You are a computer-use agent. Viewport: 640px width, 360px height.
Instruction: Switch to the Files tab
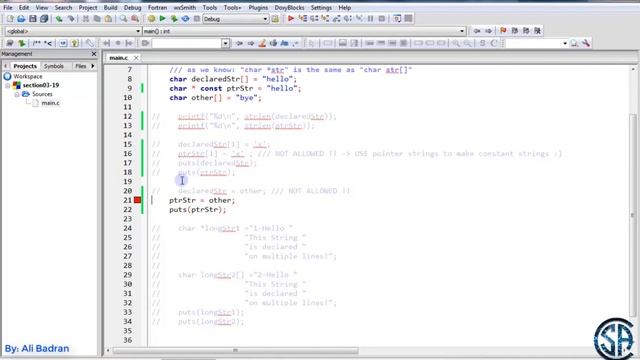pyautogui.click(x=81, y=66)
